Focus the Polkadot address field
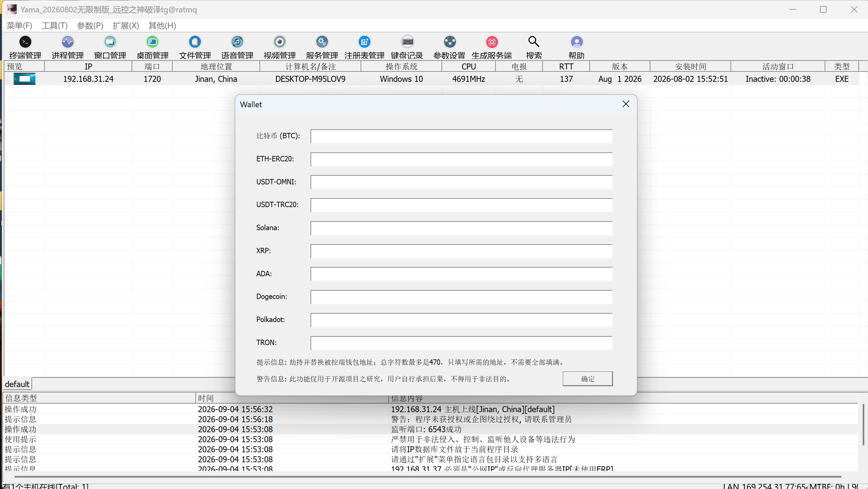Screen dimensions: 868x489 [461, 320]
